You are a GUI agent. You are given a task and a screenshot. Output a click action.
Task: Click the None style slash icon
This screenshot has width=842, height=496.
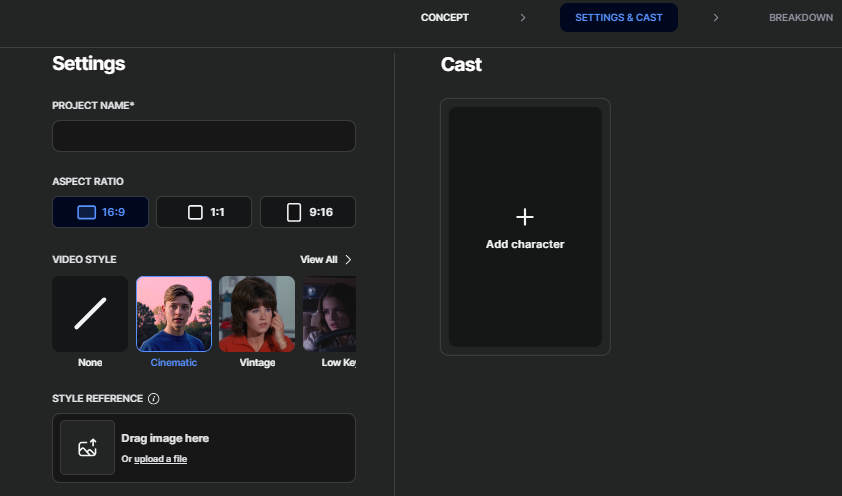(90, 314)
